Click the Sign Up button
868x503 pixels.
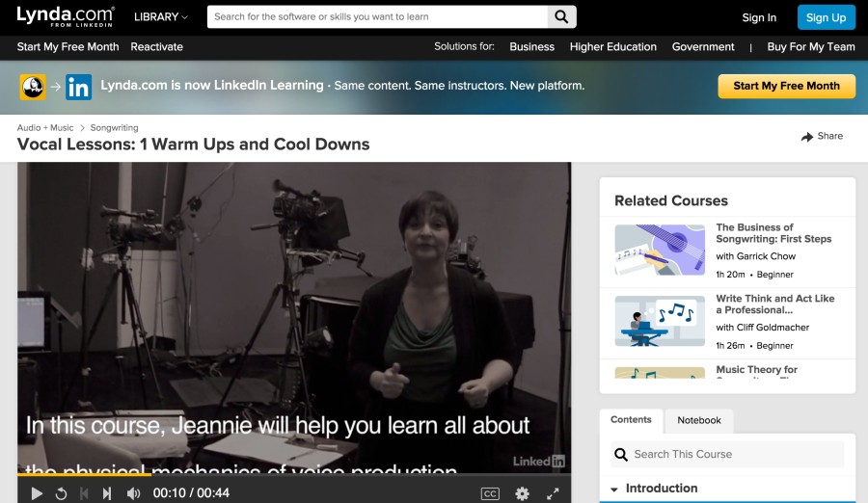coord(826,17)
